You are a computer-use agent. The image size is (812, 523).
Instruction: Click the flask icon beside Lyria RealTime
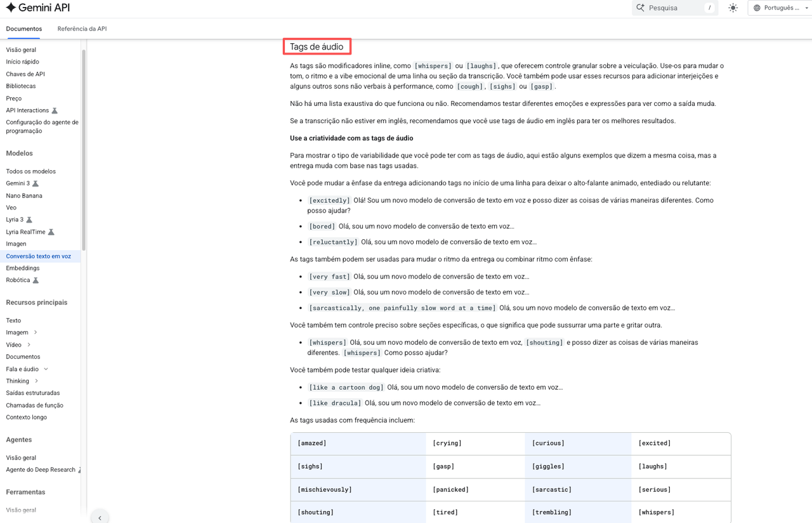tap(51, 232)
